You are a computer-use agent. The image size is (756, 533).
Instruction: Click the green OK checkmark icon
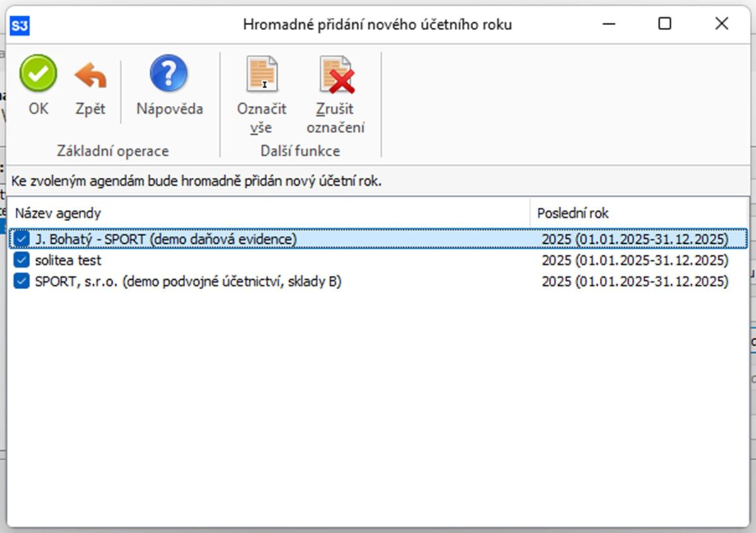tap(38, 74)
